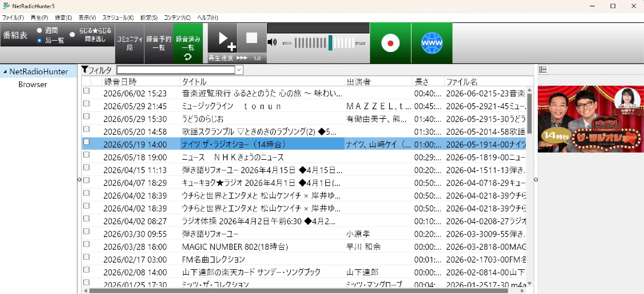Click the horizontal scrollbar below the list
This screenshot has height=294, width=644.
(x=298, y=291)
